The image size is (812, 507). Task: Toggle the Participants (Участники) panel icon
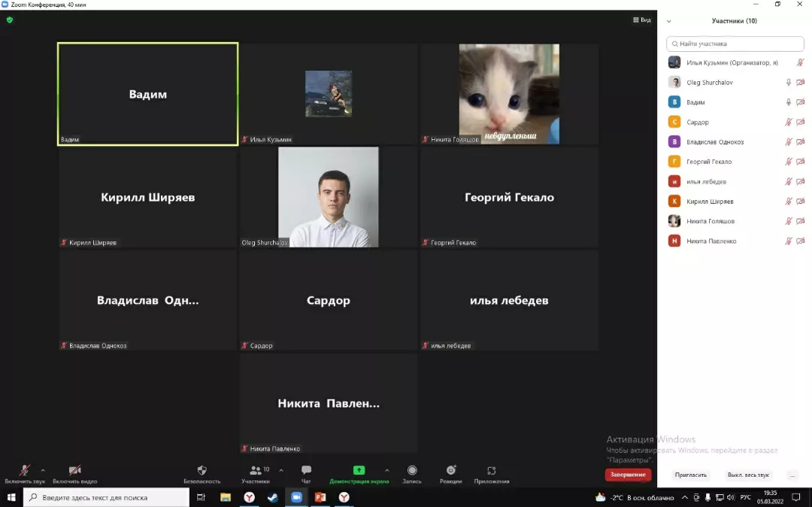point(256,471)
